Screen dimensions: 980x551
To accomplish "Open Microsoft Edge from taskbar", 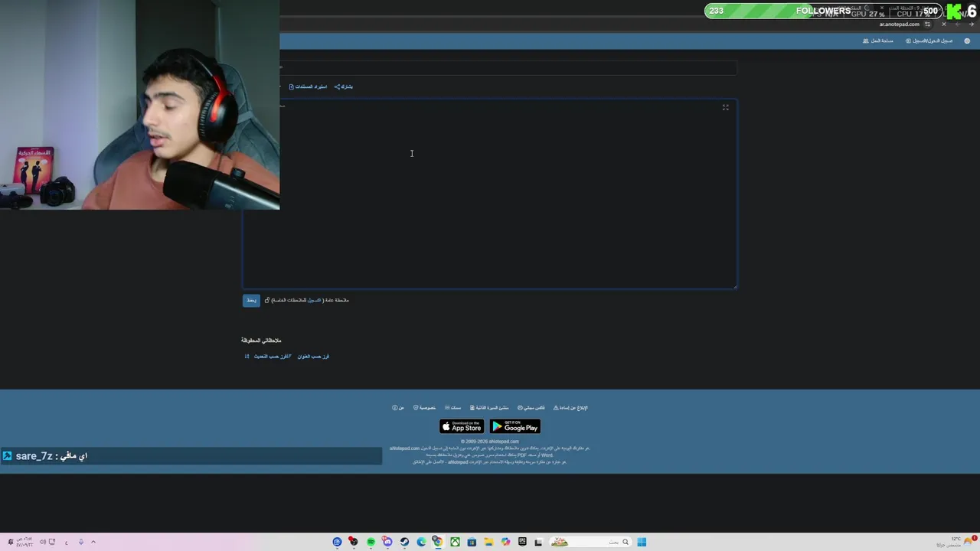I will click(x=421, y=542).
